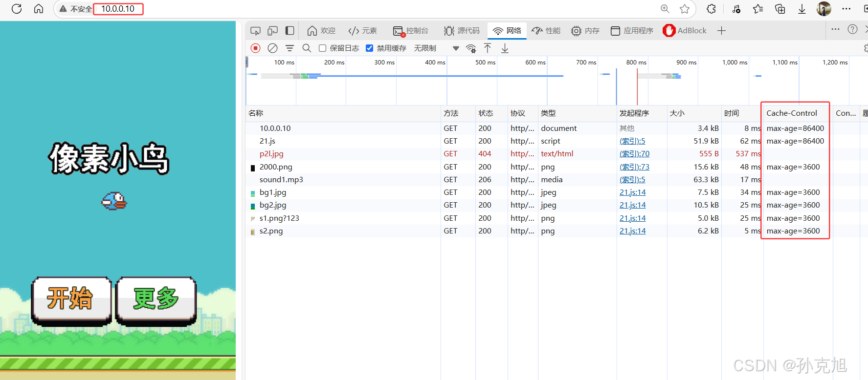The height and width of the screenshot is (380, 868).
Task: Search network requests with magnifier icon
Action: [x=307, y=48]
